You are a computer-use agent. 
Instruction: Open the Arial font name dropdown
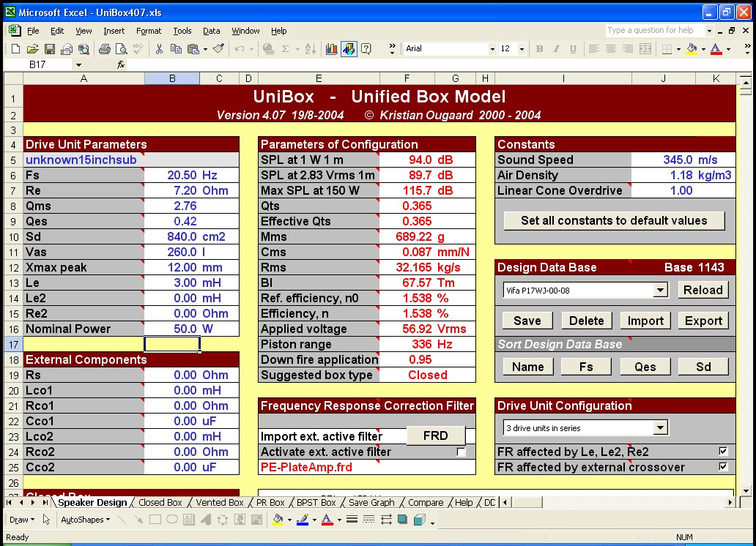492,49
